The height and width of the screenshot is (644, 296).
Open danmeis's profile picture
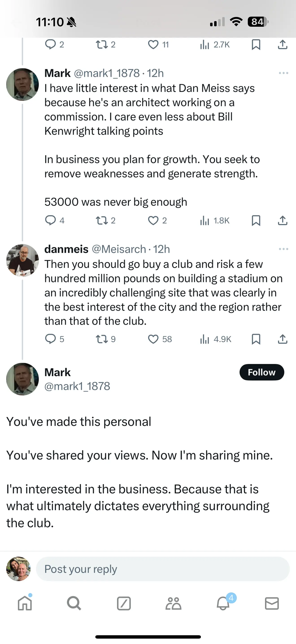[x=22, y=260]
